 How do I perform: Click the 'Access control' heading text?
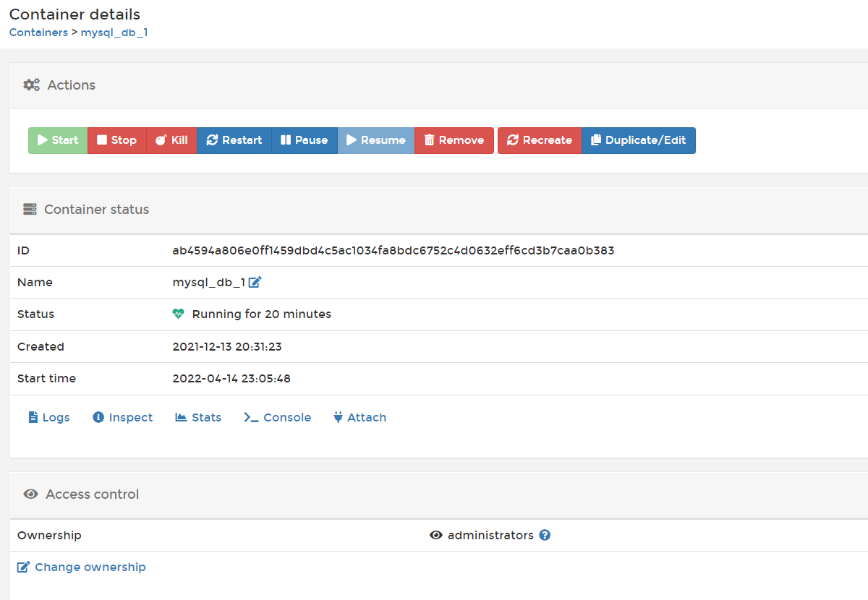[x=93, y=494]
